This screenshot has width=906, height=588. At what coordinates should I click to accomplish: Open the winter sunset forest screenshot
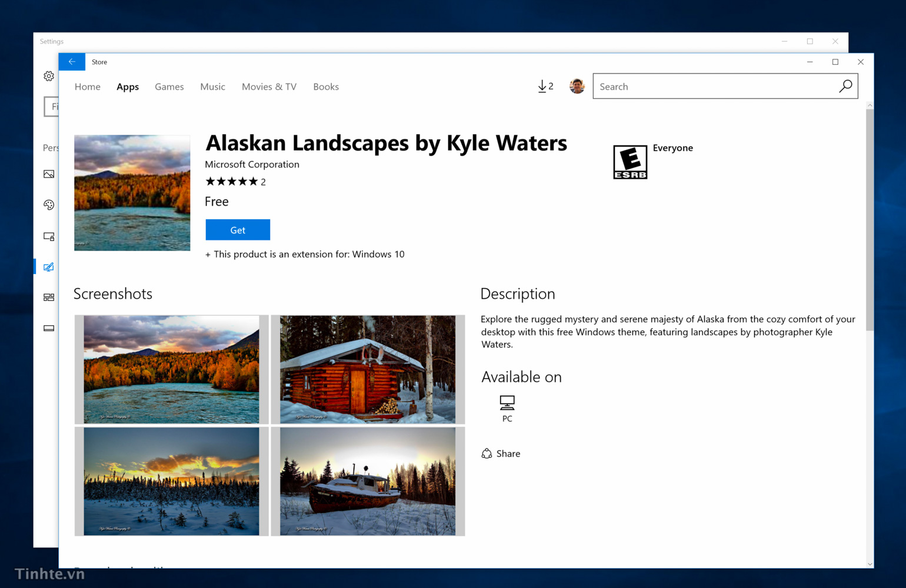171,482
